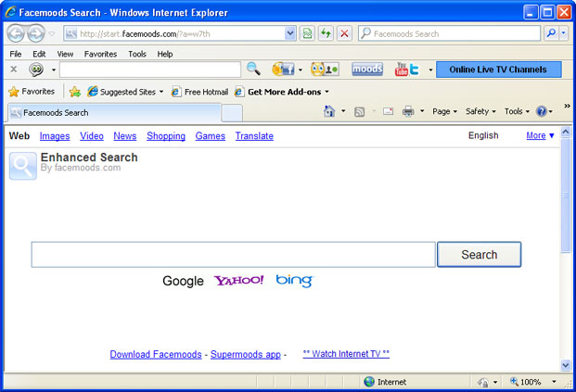Open the Favorites menu in menu bar
Image resolution: width=576 pixels, height=392 pixels.
pyautogui.click(x=100, y=54)
